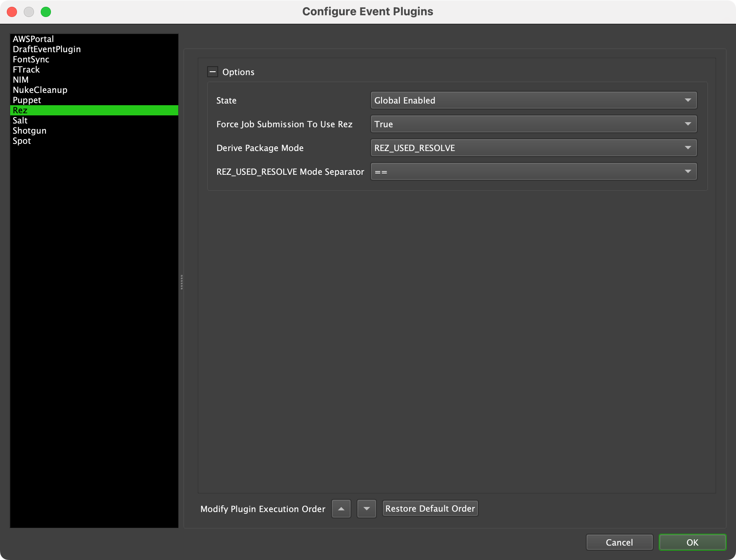This screenshot has width=736, height=560.
Task: Select the Shotgun plugin
Action: [30, 131]
